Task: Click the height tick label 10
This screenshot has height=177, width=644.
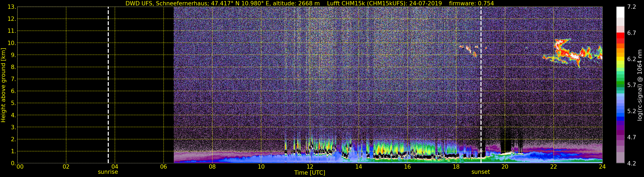Action: (12, 43)
